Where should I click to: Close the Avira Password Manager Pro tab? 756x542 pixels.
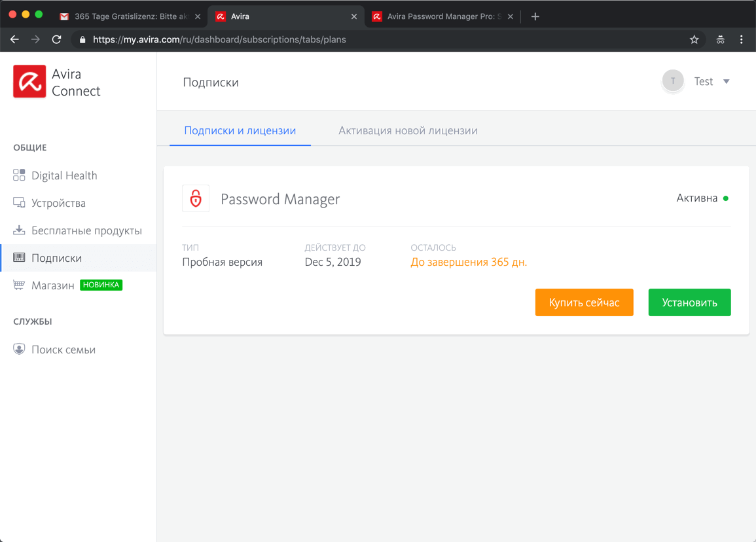click(510, 16)
